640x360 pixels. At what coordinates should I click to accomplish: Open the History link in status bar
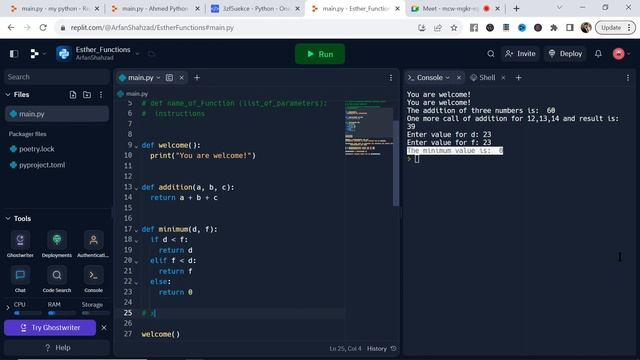[381, 349]
